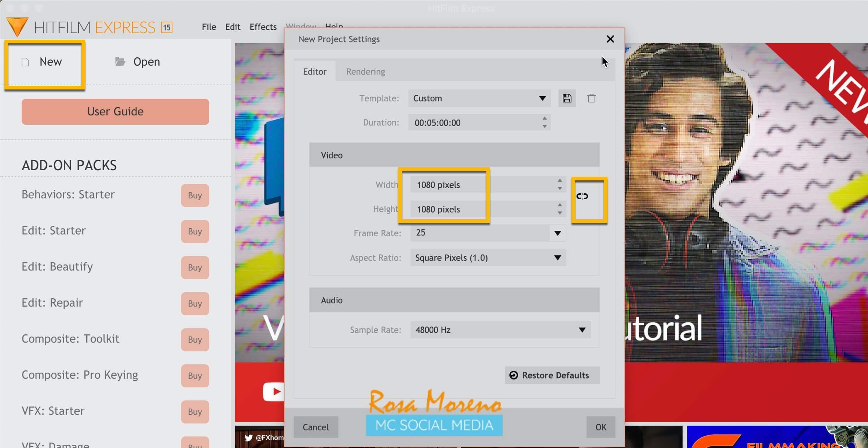The width and height of the screenshot is (868, 448).
Task: Open the Sample Rate 48000 Hz dropdown
Action: click(500, 330)
